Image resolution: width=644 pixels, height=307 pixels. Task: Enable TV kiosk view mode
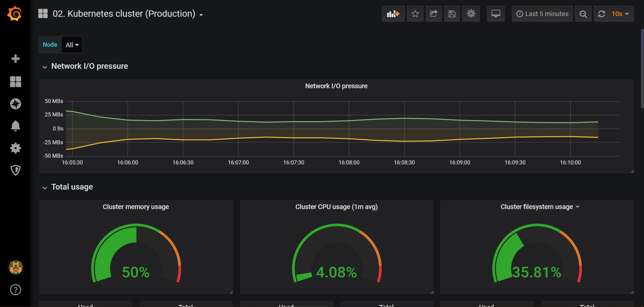click(496, 14)
